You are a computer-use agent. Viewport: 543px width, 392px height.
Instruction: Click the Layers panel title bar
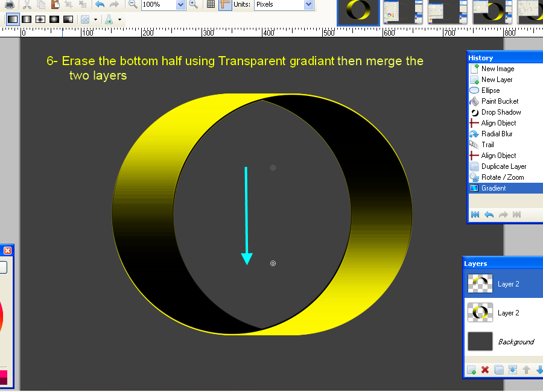point(503,264)
